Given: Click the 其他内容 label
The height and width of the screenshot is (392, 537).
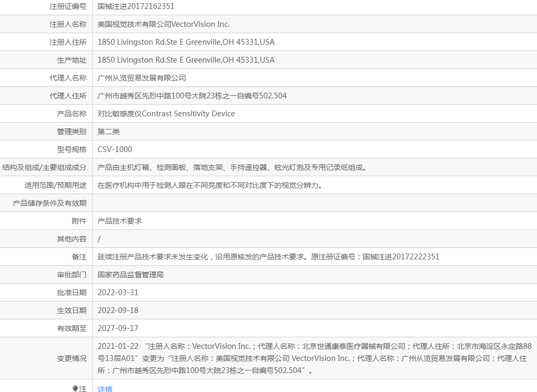Looking at the screenshot, I should point(72,239).
